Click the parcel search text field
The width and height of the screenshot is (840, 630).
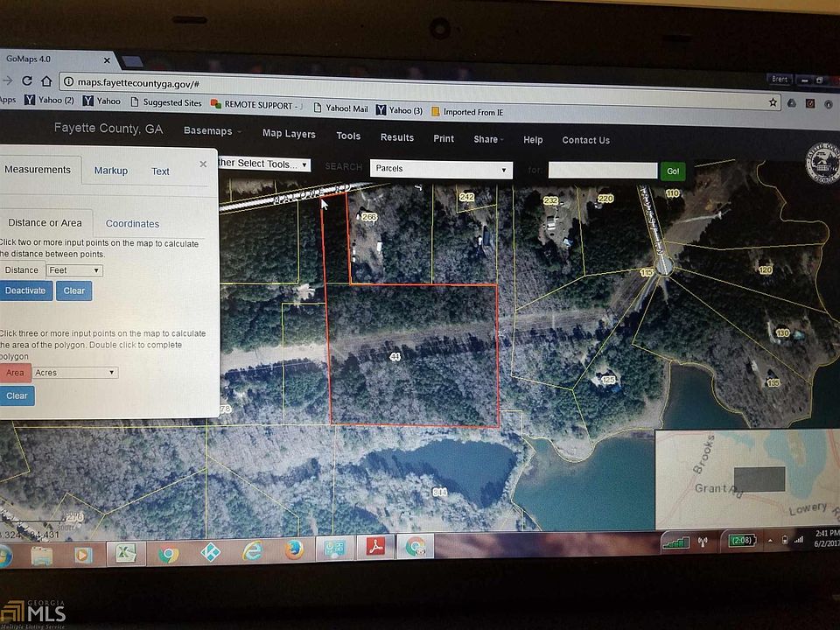(602, 171)
